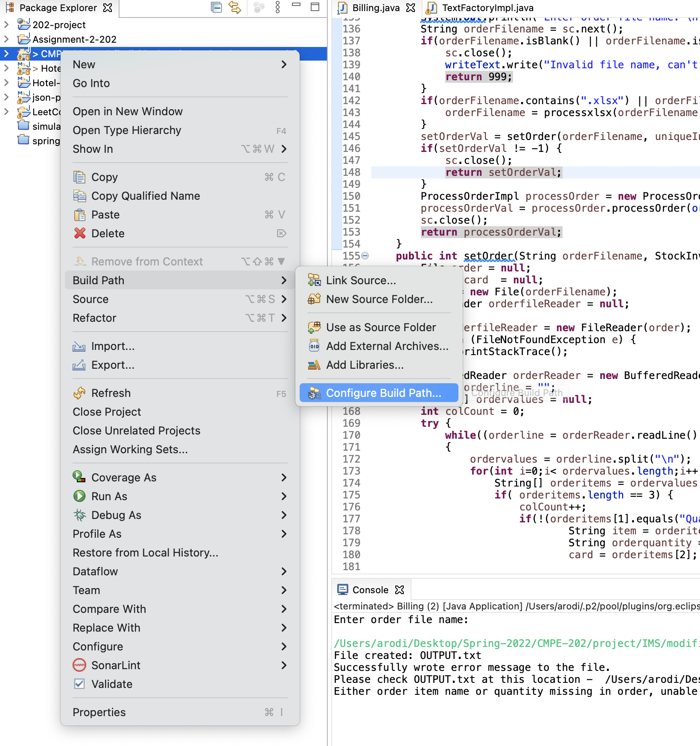Collapse the setOrder method fold marker
The image size is (700, 746).
click(365, 256)
